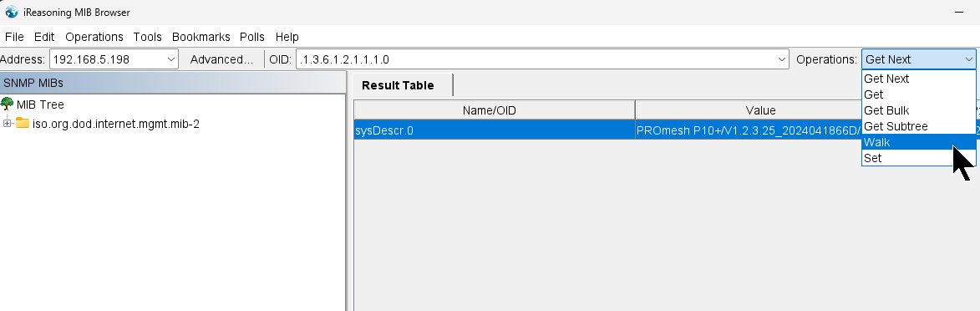The image size is (980, 311).
Task: Click the Advanced... button
Action: pyautogui.click(x=222, y=59)
